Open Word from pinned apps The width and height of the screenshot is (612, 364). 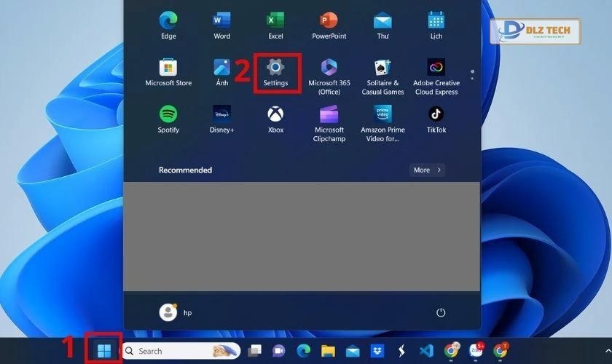click(x=221, y=24)
